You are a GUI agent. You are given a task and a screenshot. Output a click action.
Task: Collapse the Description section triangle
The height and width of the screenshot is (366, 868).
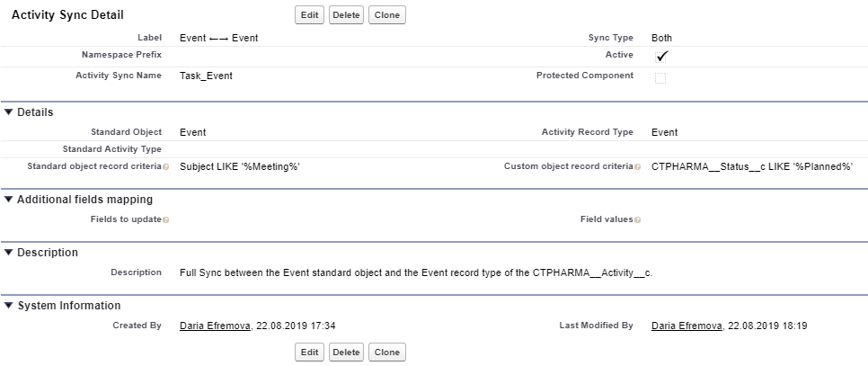(9, 253)
